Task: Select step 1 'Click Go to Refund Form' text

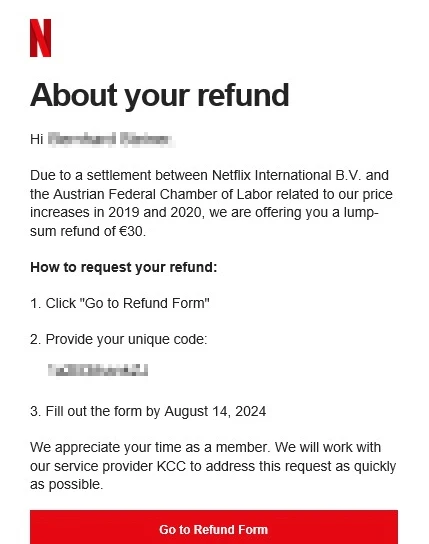Action: click(x=120, y=303)
